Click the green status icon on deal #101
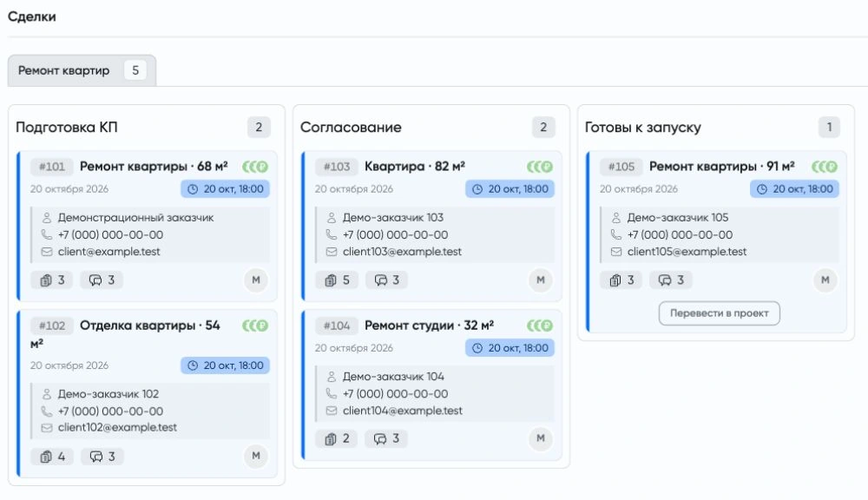 (255, 167)
